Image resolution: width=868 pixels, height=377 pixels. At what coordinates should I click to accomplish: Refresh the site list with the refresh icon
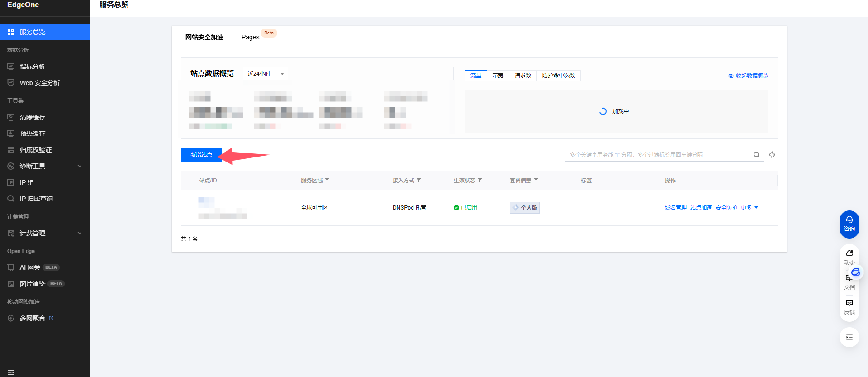tap(772, 155)
